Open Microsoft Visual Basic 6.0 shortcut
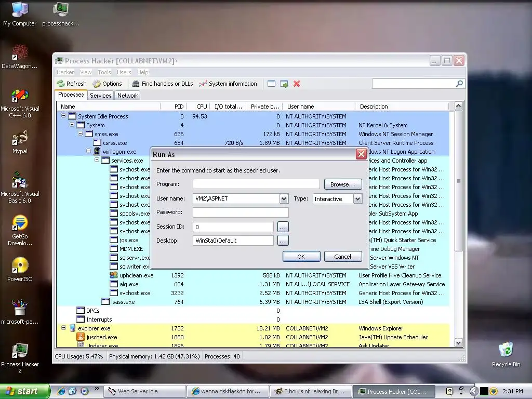532x399 pixels. [x=20, y=188]
